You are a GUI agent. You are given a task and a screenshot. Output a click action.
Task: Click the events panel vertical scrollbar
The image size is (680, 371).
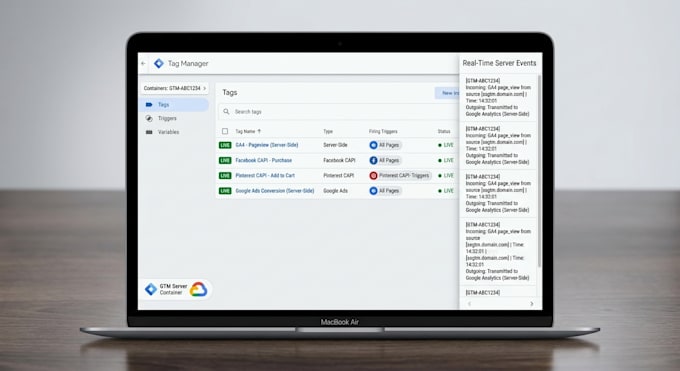(539, 171)
